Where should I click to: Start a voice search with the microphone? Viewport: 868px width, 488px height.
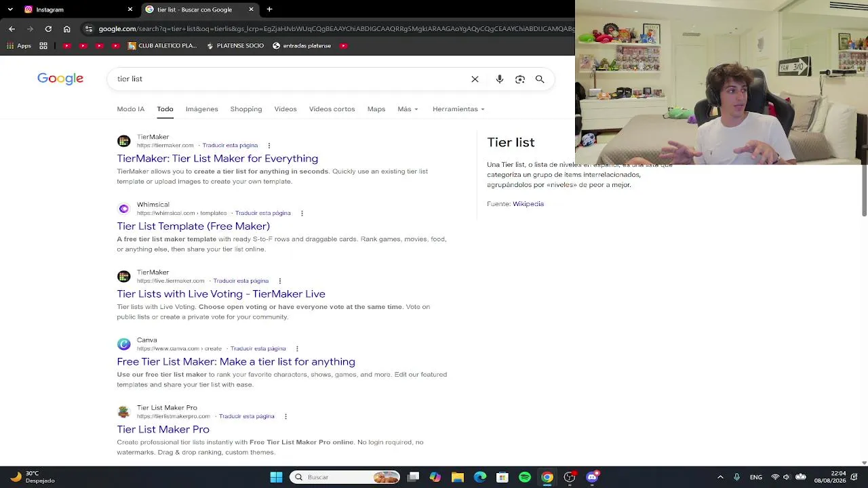click(500, 79)
